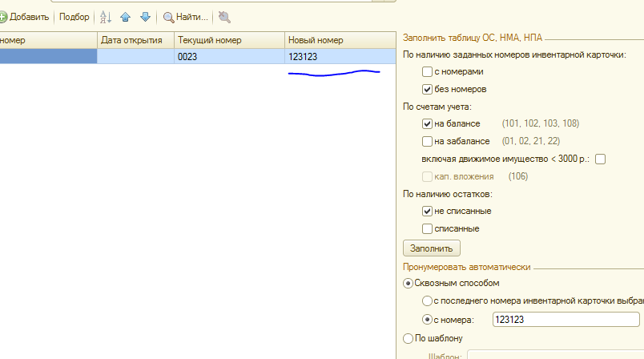Select the 'Сквозным способом' radio option

point(408,284)
